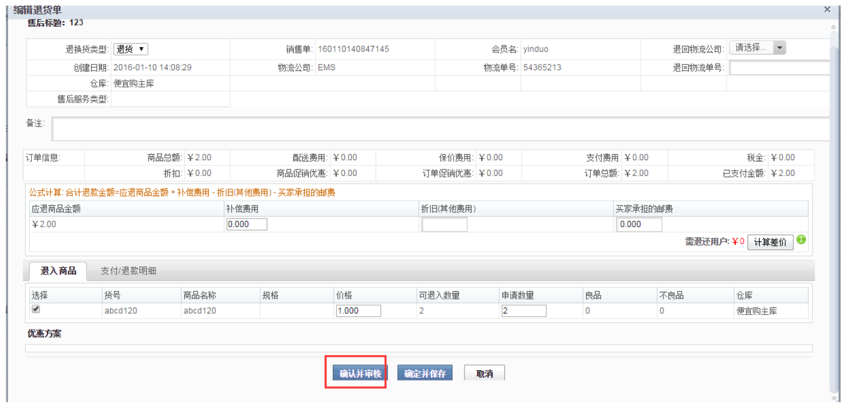点击申请数量输入框
868x420 pixels.
(523, 310)
